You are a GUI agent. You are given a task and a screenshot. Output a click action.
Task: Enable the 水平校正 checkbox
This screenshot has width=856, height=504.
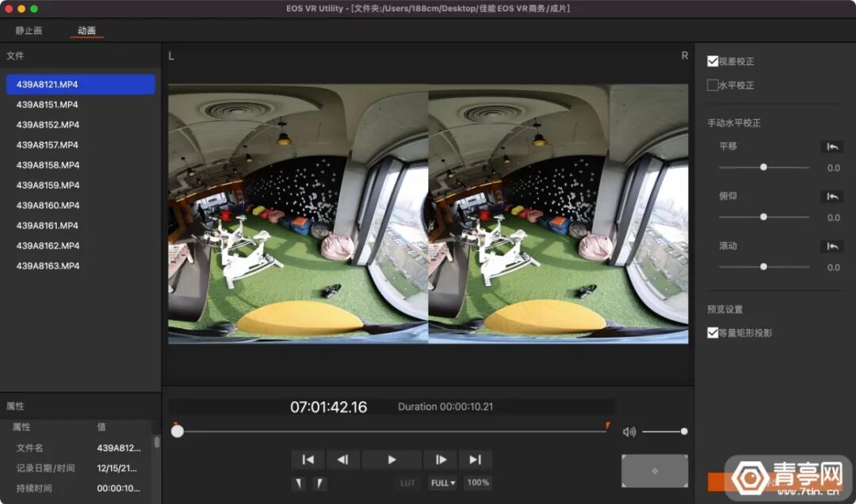713,85
